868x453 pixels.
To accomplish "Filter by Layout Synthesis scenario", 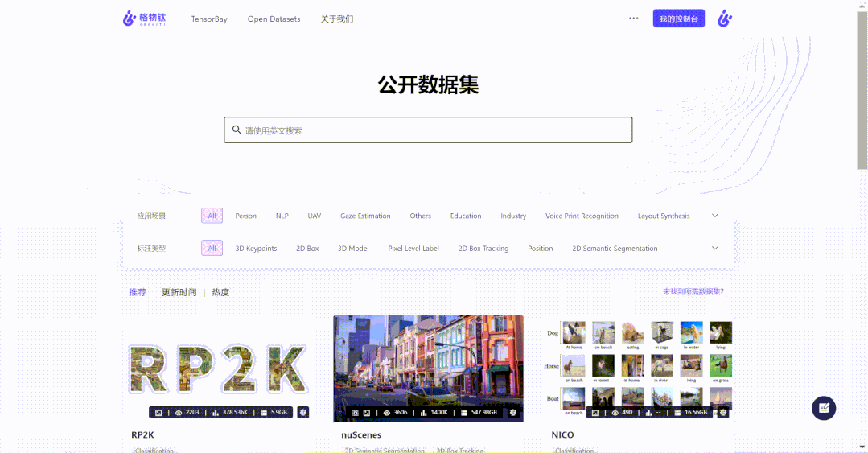I will [x=664, y=216].
